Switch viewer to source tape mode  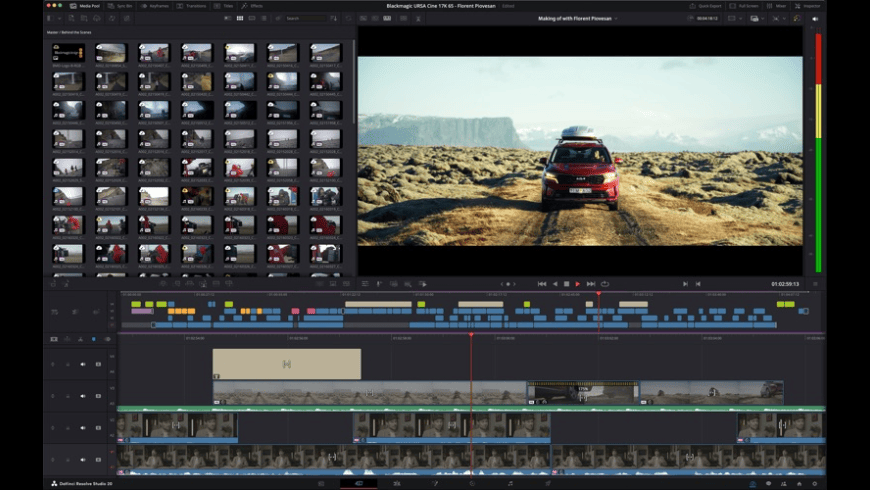click(375, 18)
